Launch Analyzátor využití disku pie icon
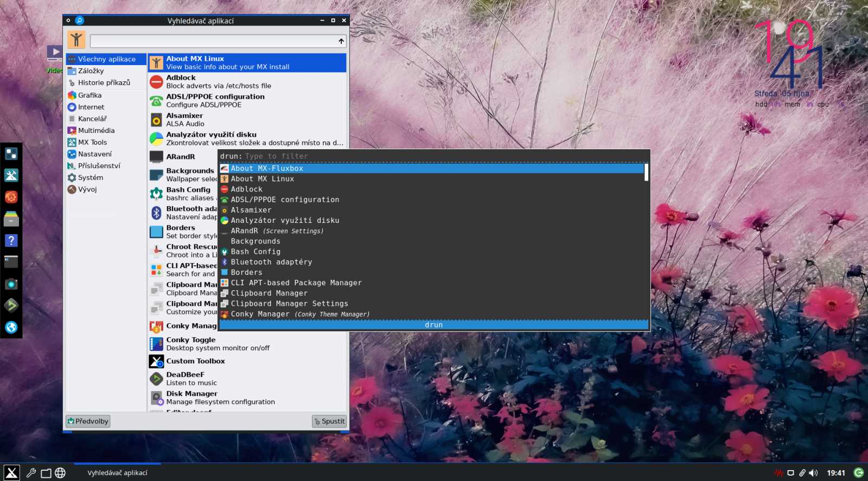The image size is (868, 481). tap(156, 139)
